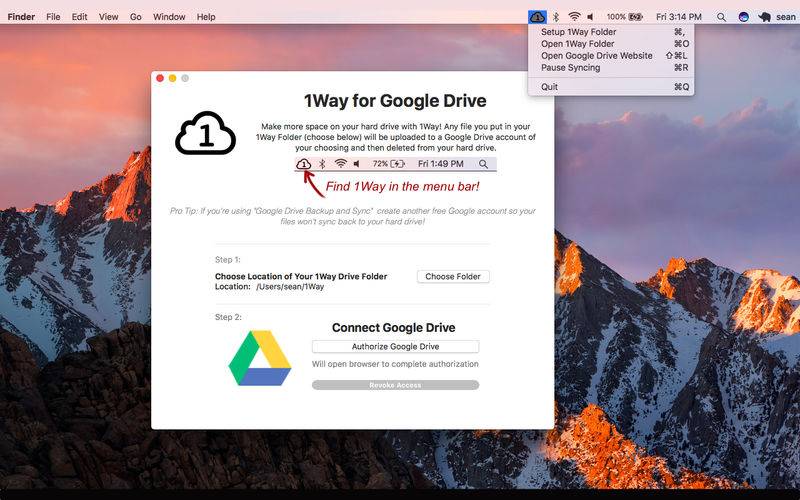Click the Evernote elephant icon in menu bar
Image resolution: width=800 pixels, height=500 pixels.
[x=764, y=17]
